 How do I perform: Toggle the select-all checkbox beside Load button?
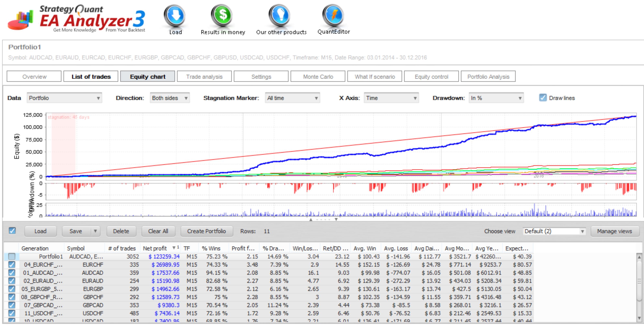pyautogui.click(x=12, y=231)
